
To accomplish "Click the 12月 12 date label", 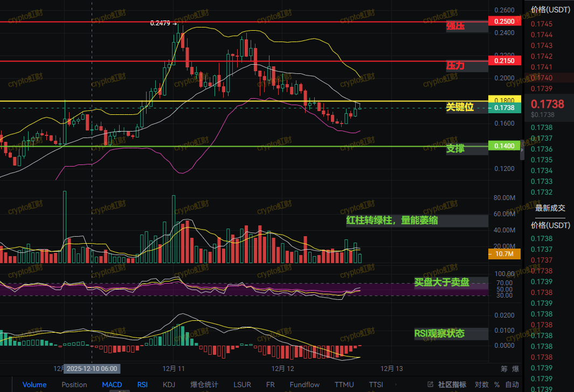I will 282,369.
